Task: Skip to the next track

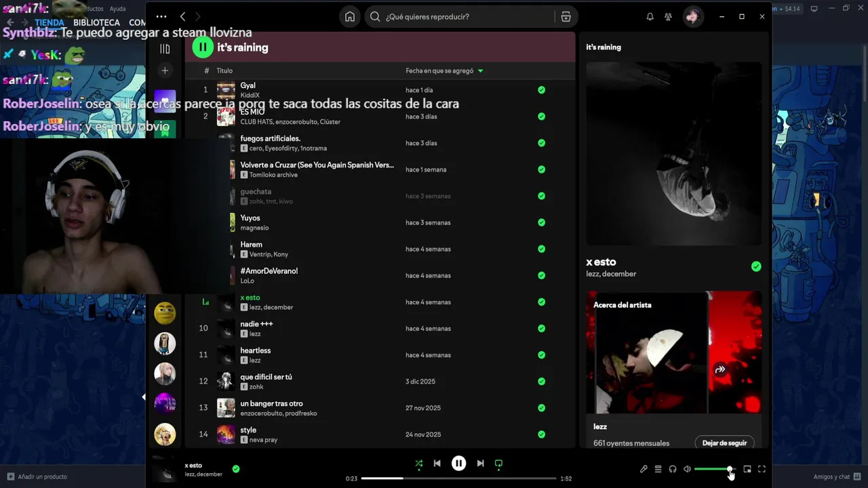Action: click(x=480, y=464)
